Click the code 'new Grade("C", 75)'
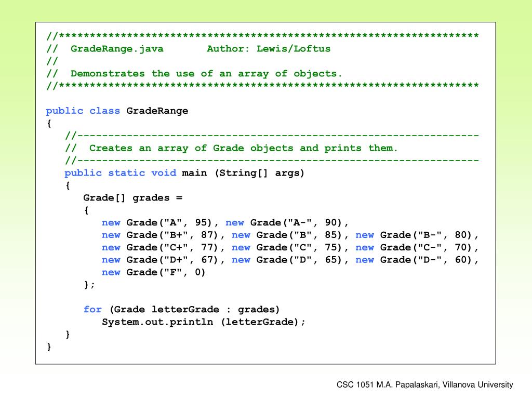This screenshot has height=399, width=532. pos(287,247)
